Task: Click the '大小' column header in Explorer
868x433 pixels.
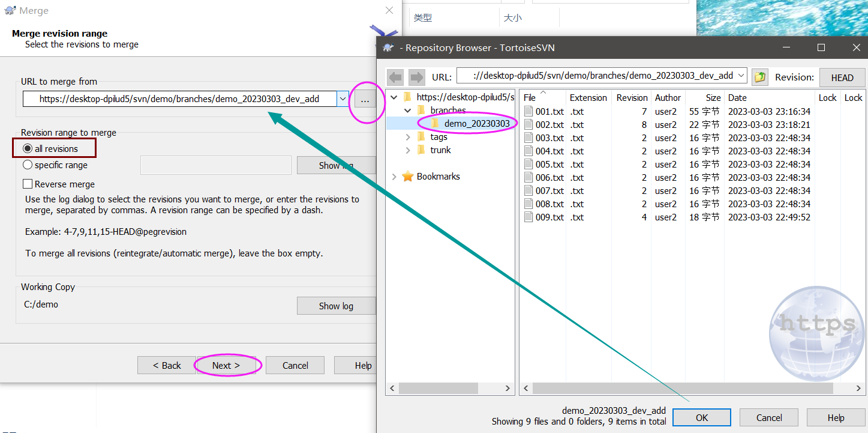Action: pos(513,18)
